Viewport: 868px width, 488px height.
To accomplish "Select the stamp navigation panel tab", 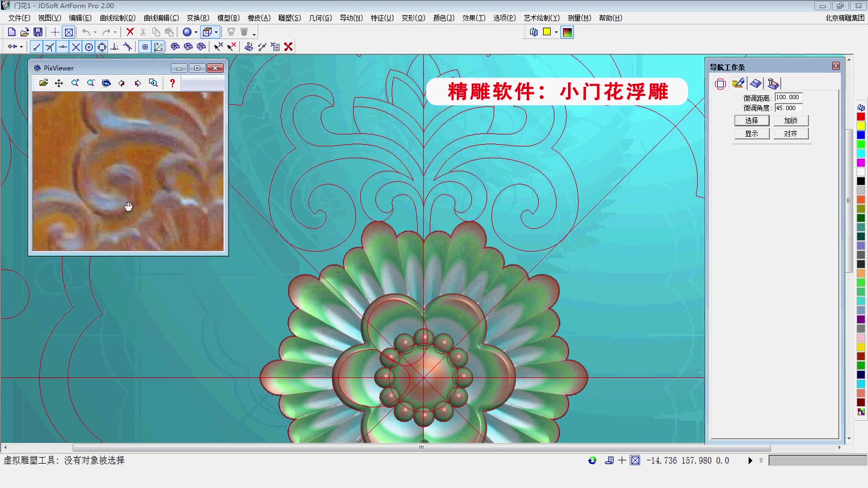I will pyautogui.click(x=773, y=84).
